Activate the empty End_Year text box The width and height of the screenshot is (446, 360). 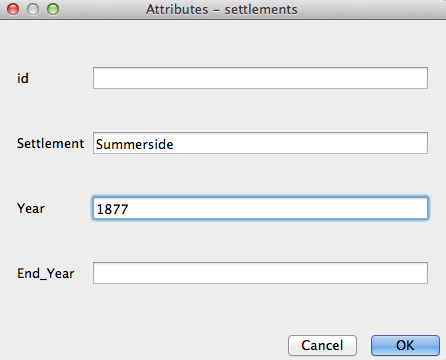click(260, 273)
